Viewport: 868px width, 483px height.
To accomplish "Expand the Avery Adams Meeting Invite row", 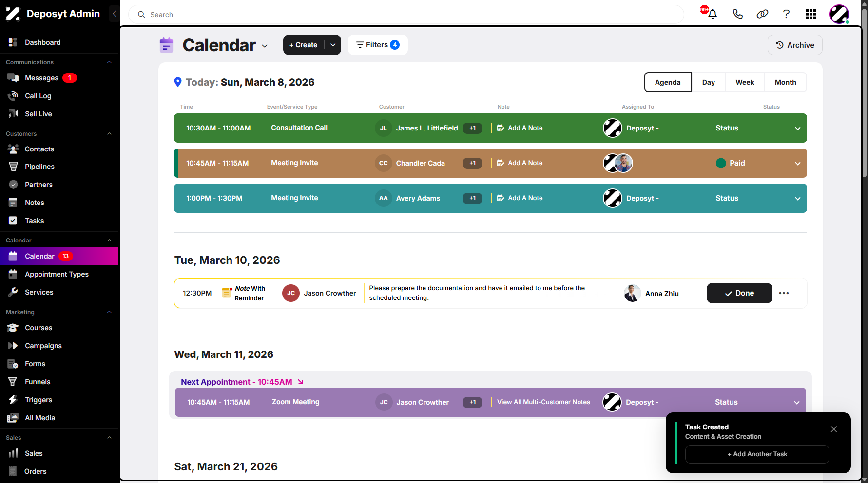I will coord(798,199).
